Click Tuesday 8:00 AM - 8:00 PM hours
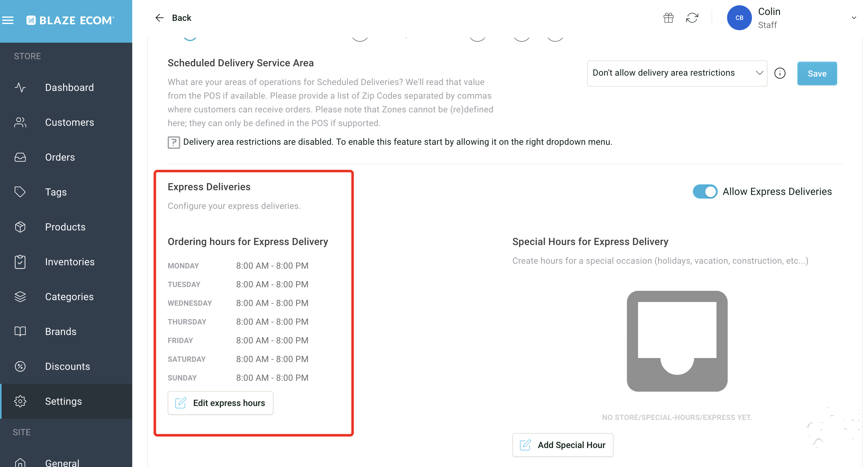This screenshot has height=467, width=868. (x=272, y=284)
